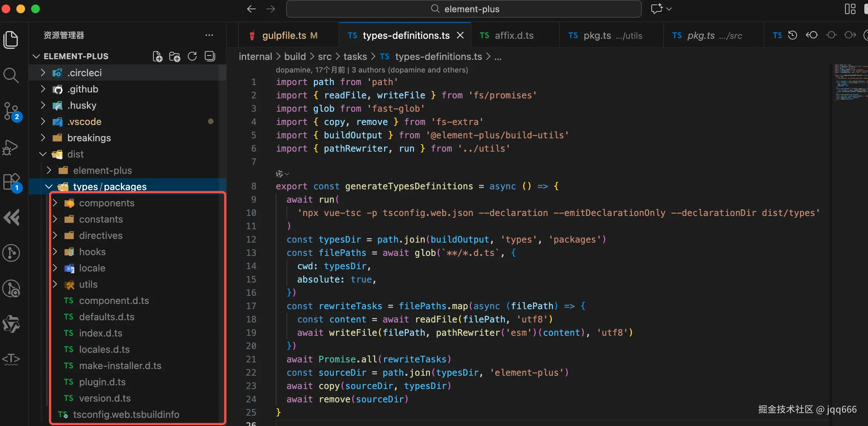Open the Search view in activity bar

click(11, 75)
